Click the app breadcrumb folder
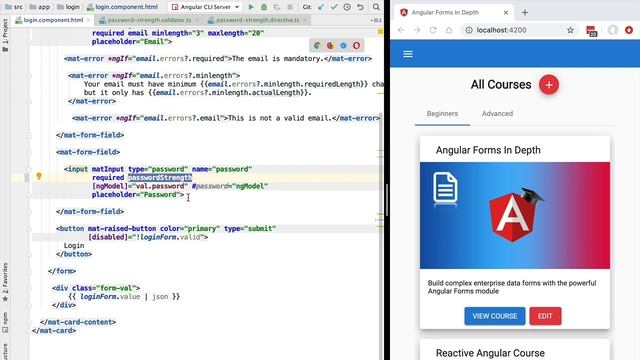This screenshot has height=360, width=640. tap(40, 7)
